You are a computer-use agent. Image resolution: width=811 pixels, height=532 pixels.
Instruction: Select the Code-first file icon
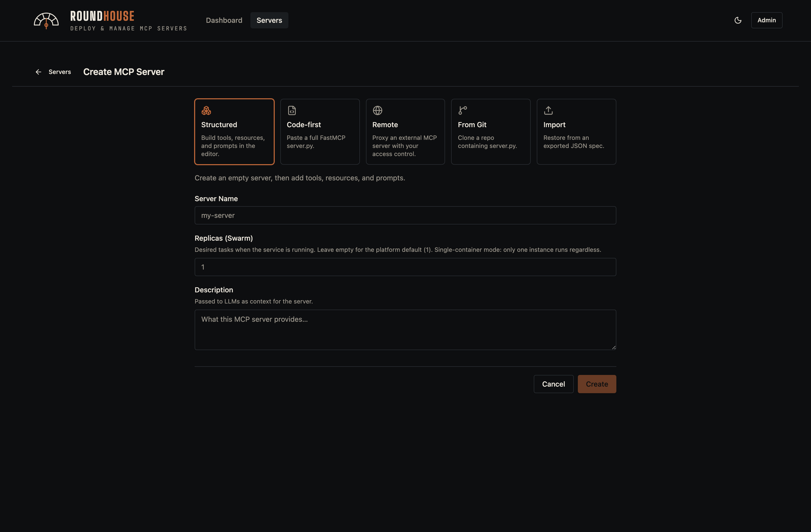click(x=292, y=110)
